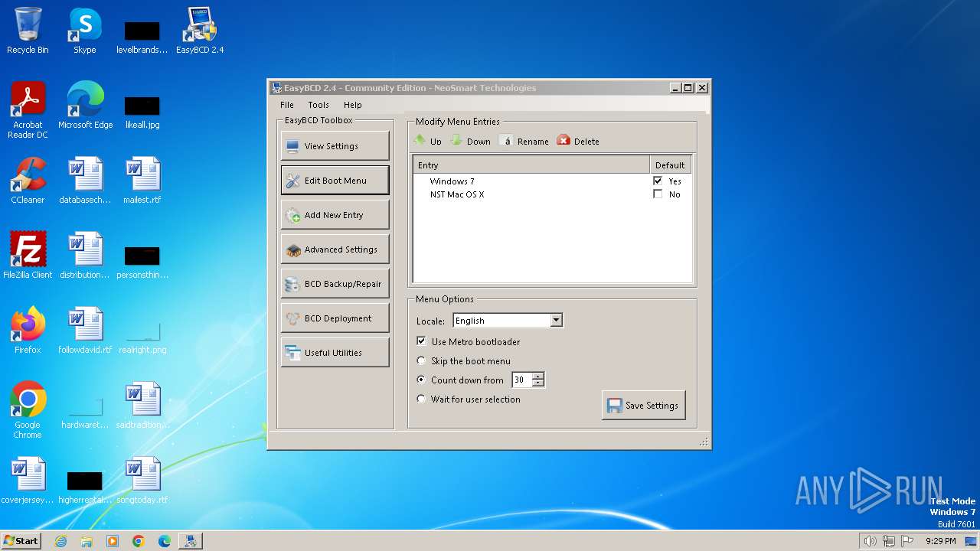Select the realright.png desktop file
980x551 pixels.
[142, 337]
